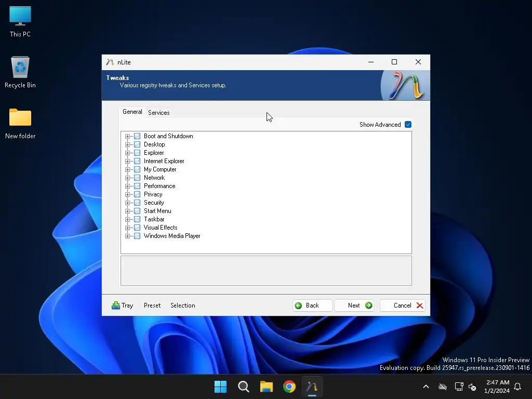Viewport: 532px width, 399px height.
Task: Select the Windows Media Player label
Action: pyautogui.click(x=172, y=236)
